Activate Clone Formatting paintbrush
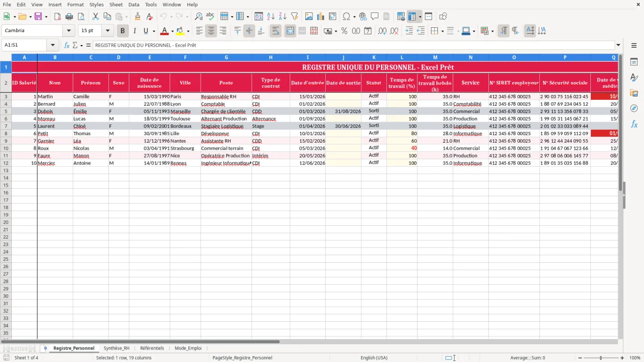Viewport: 644px width, 362px height. pyautogui.click(x=138, y=17)
